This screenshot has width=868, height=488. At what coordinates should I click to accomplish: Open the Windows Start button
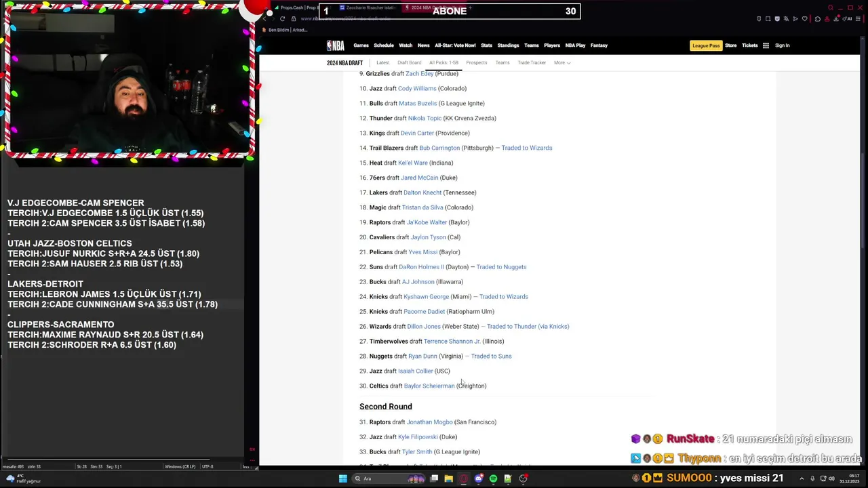point(343,479)
